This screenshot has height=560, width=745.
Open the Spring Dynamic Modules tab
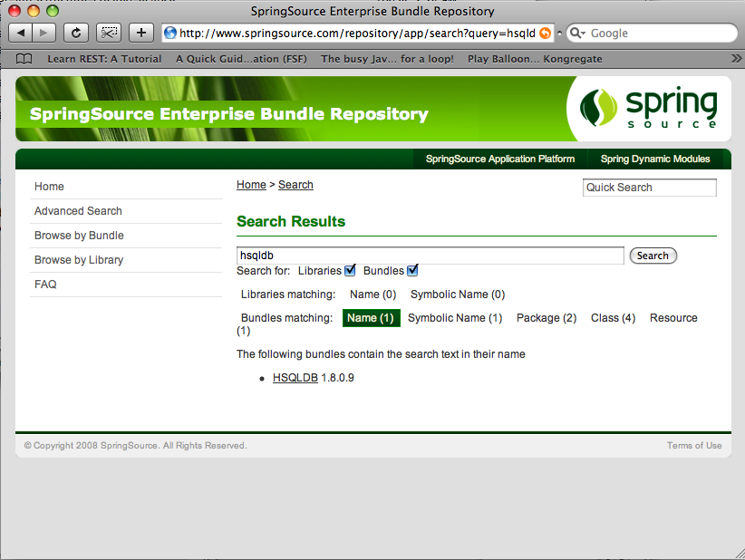(655, 159)
